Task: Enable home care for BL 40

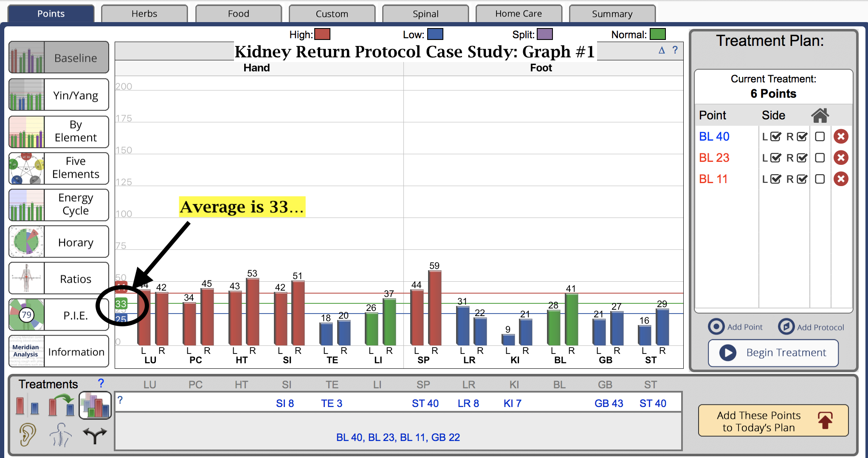Action: coord(820,136)
